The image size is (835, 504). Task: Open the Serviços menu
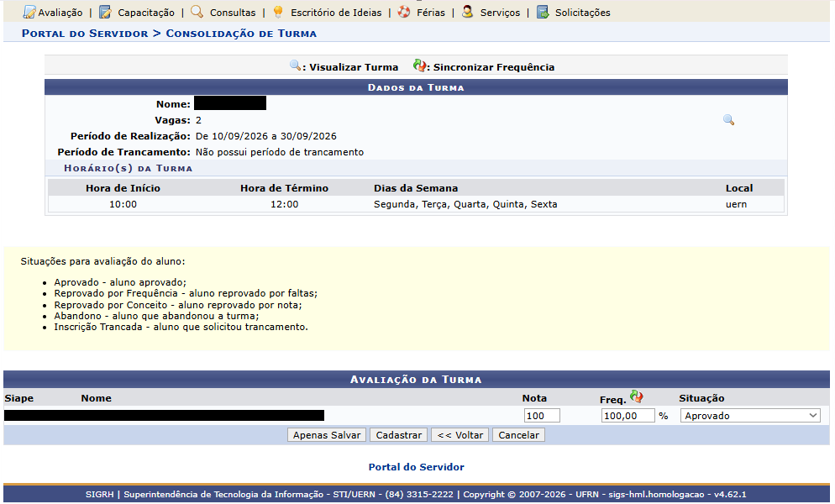point(500,13)
